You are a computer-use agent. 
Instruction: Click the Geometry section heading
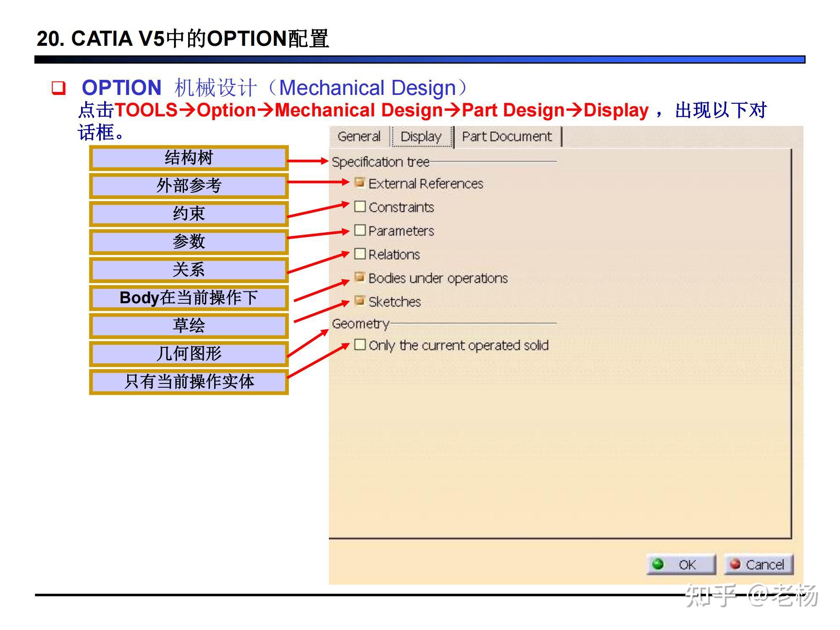(x=361, y=324)
